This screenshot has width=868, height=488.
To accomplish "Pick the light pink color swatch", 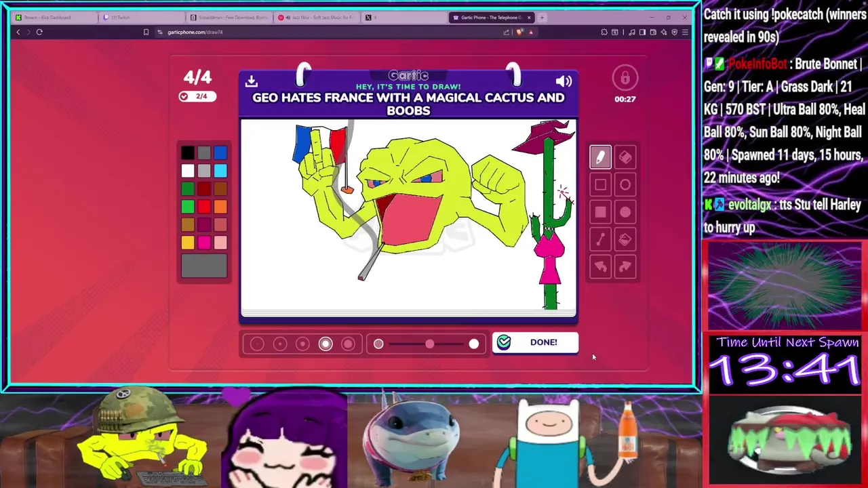I will click(220, 243).
